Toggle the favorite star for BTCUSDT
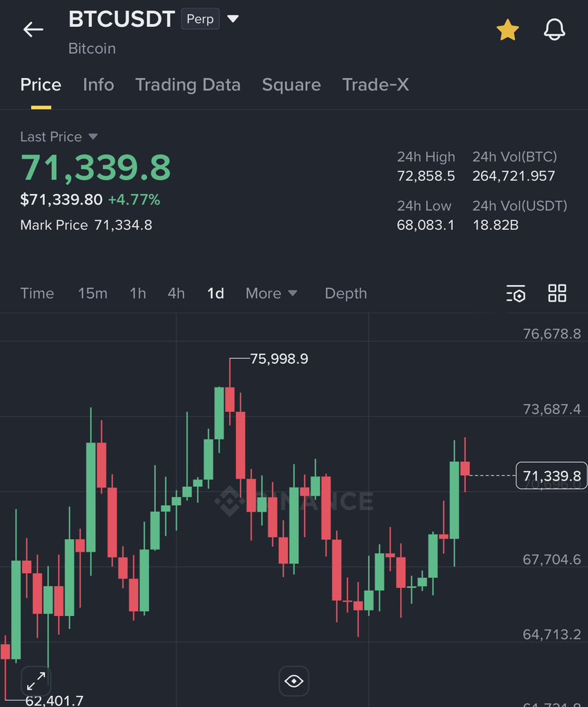Screen dimensions: 588x707 click(507, 30)
